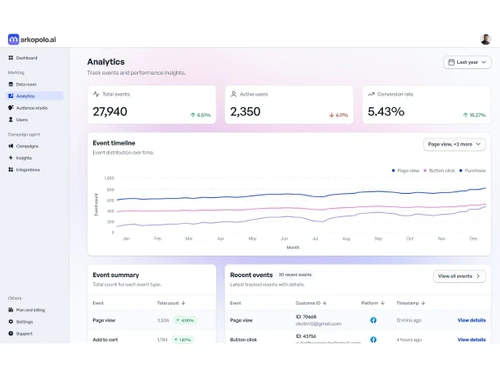Click the 2,350 active users value

(x=245, y=111)
